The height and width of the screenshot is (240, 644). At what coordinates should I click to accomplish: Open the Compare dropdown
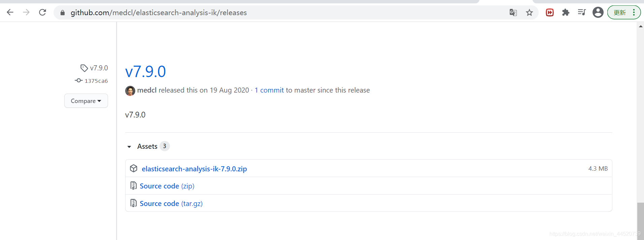tap(86, 101)
